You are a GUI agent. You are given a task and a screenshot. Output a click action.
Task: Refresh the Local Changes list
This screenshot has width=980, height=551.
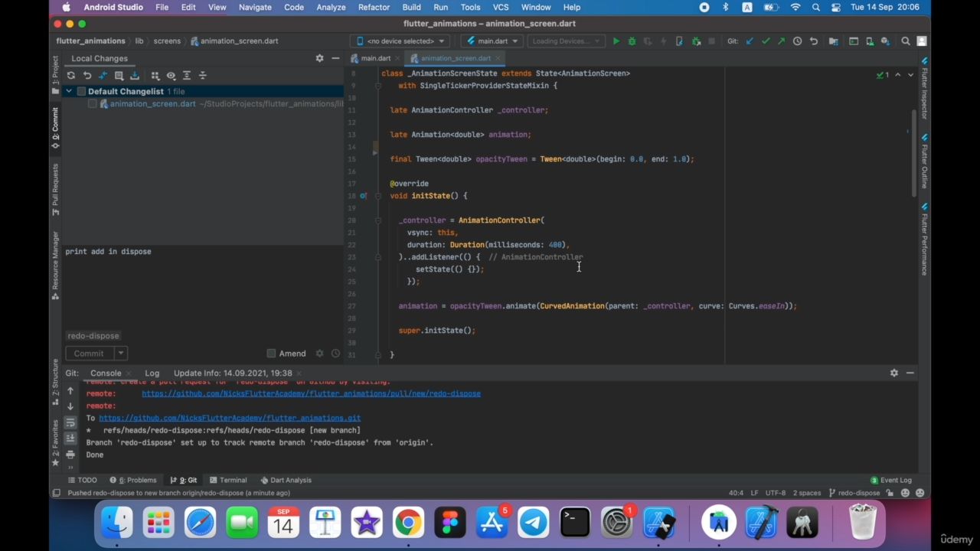coord(71,76)
